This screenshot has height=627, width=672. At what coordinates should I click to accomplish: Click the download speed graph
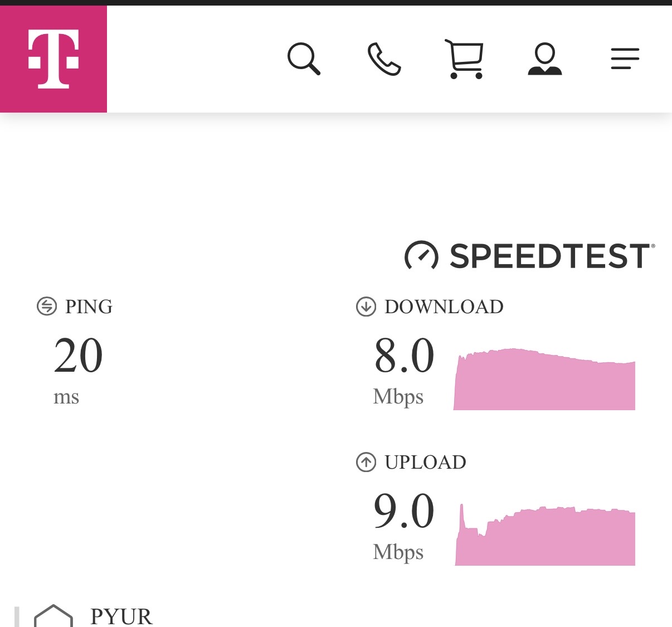point(544,382)
